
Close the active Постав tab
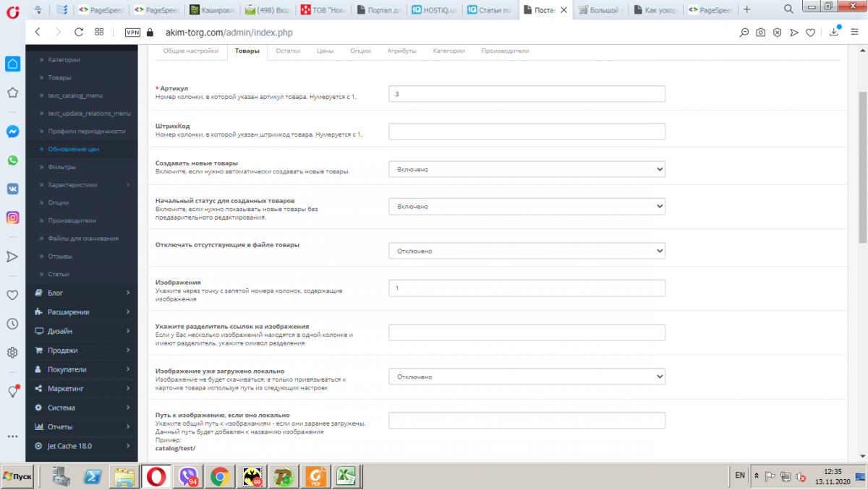click(563, 10)
